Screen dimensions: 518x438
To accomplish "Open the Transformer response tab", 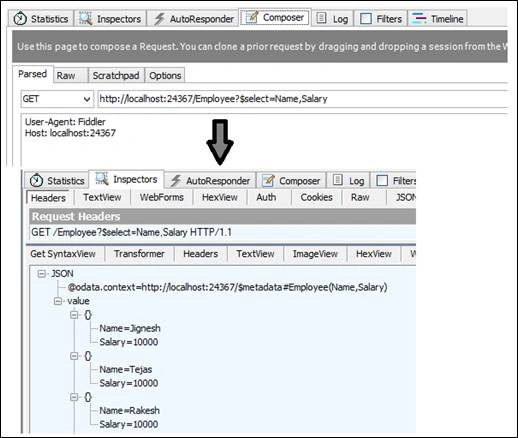I will coord(139,254).
